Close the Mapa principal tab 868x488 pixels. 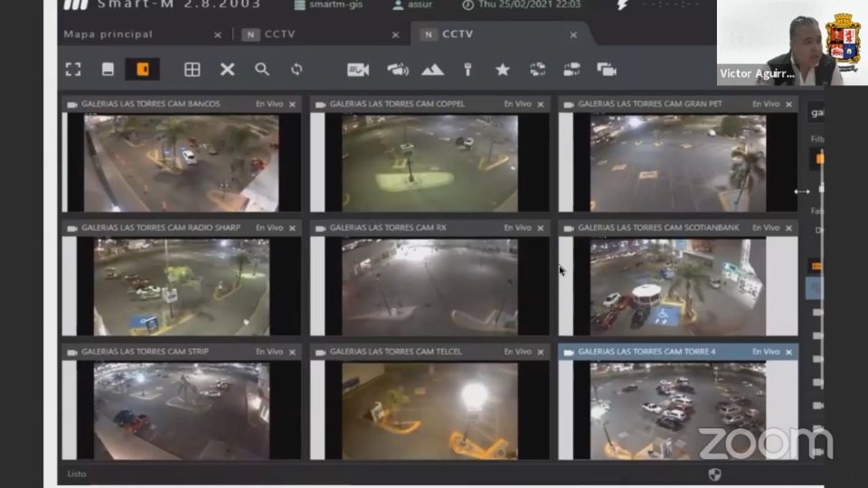click(217, 35)
